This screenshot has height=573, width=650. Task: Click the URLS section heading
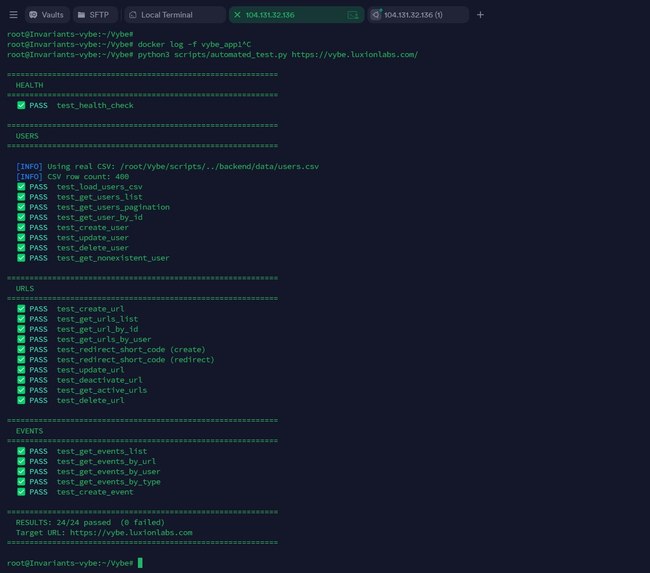(x=25, y=289)
